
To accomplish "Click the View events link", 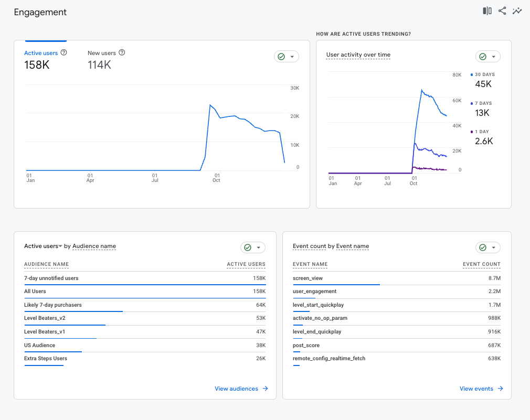I will [x=477, y=389].
